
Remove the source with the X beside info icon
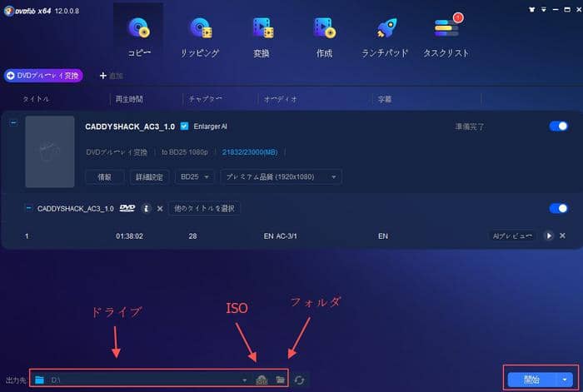pyautogui.click(x=160, y=209)
